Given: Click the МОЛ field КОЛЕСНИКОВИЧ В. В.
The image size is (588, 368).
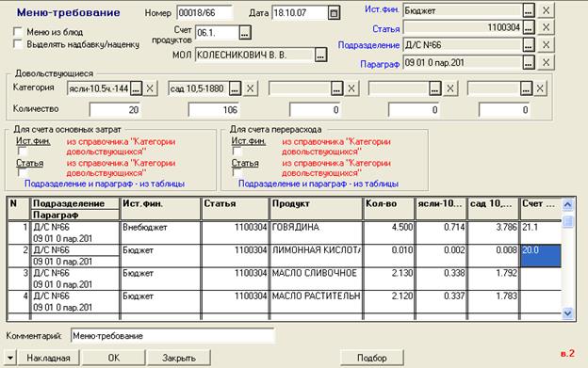Looking at the screenshot, I should (255, 55).
